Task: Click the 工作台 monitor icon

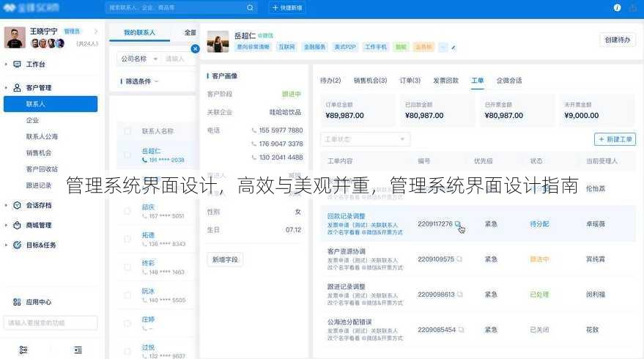Action: pos(18,64)
